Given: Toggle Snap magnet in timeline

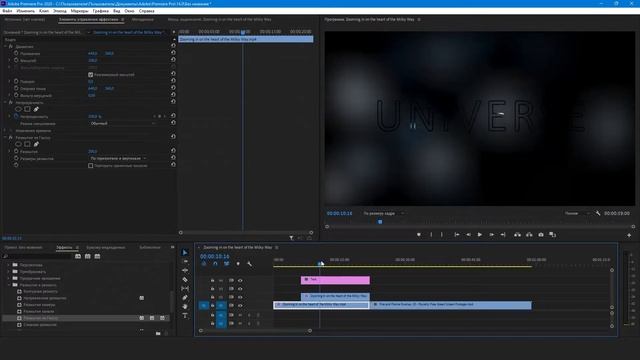Looking at the screenshot, I should coord(215,264).
